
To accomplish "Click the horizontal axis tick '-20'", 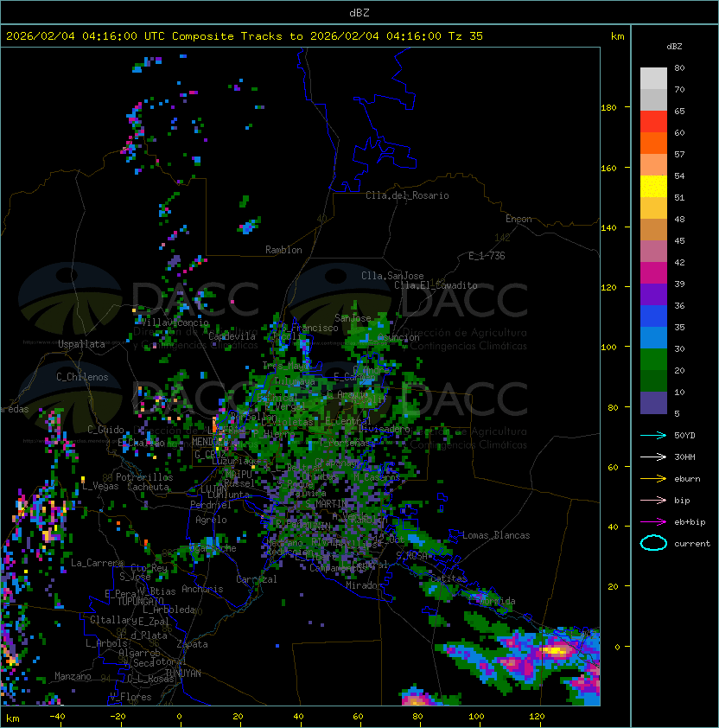I will tap(118, 717).
